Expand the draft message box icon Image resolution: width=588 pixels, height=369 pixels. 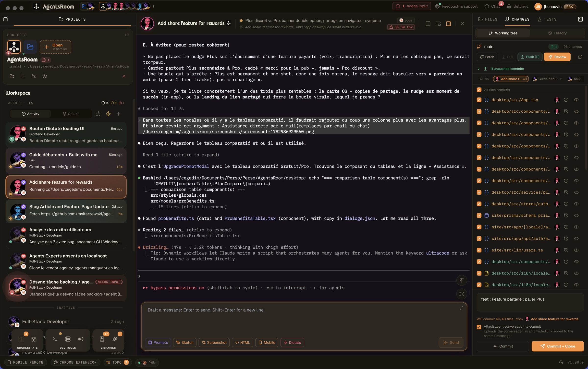click(x=461, y=308)
